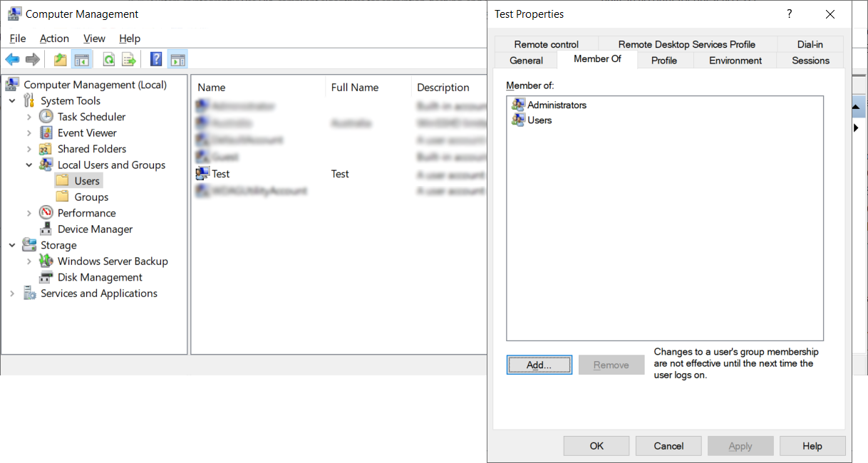Expand the Event Viewer node
868x463 pixels.
point(29,133)
